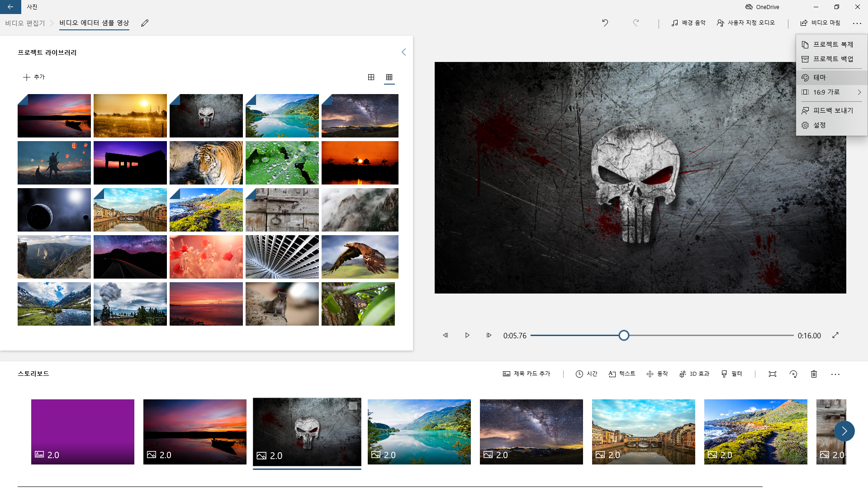This screenshot has height=488, width=868.
Task: Select 프로젝트 백업 menu item
Action: pyautogui.click(x=832, y=59)
